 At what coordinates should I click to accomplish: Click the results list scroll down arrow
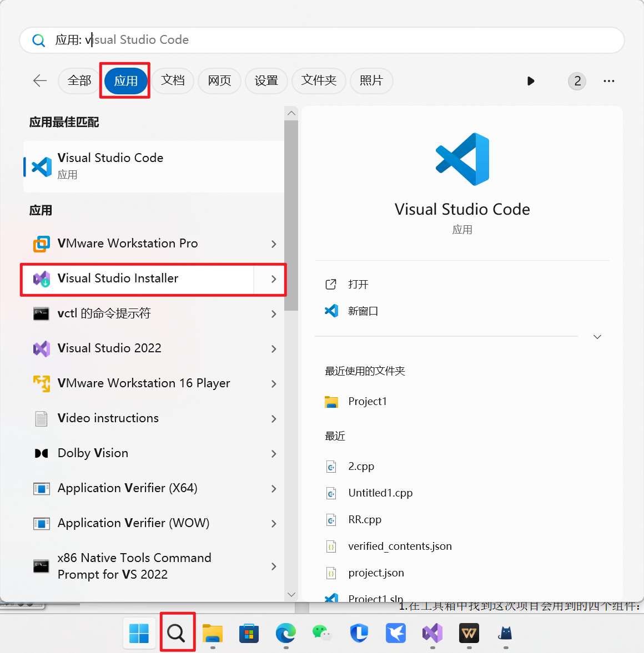click(291, 594)
